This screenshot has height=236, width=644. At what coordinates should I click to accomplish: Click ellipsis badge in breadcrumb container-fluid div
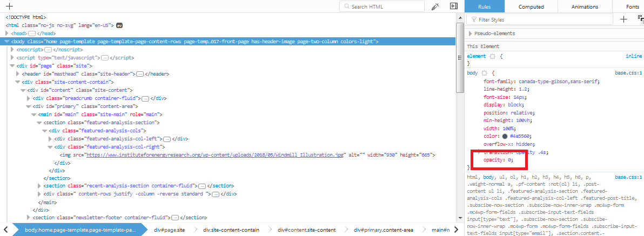point(145,98)
